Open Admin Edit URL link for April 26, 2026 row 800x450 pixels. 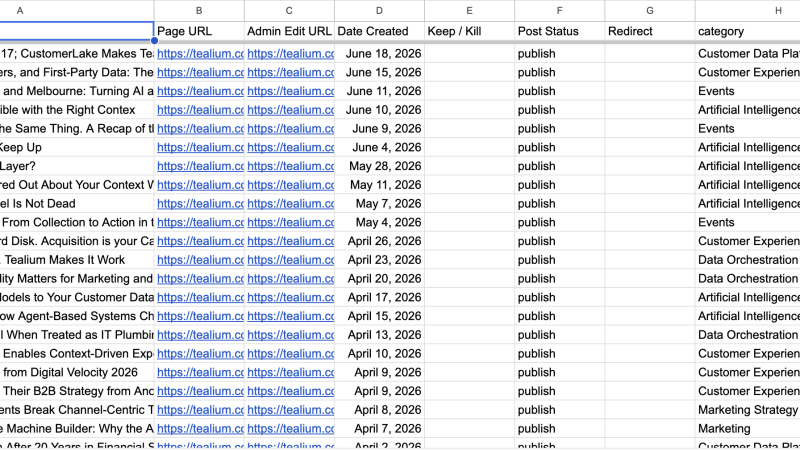point(290,241)
